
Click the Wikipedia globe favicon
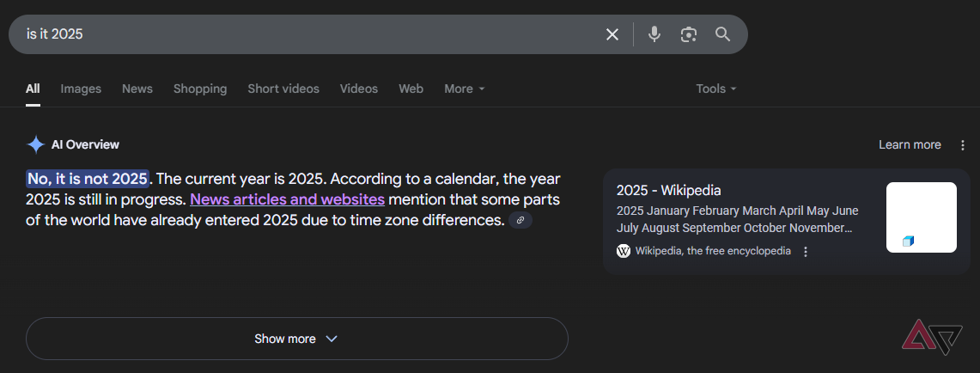[x=623, y=251]
